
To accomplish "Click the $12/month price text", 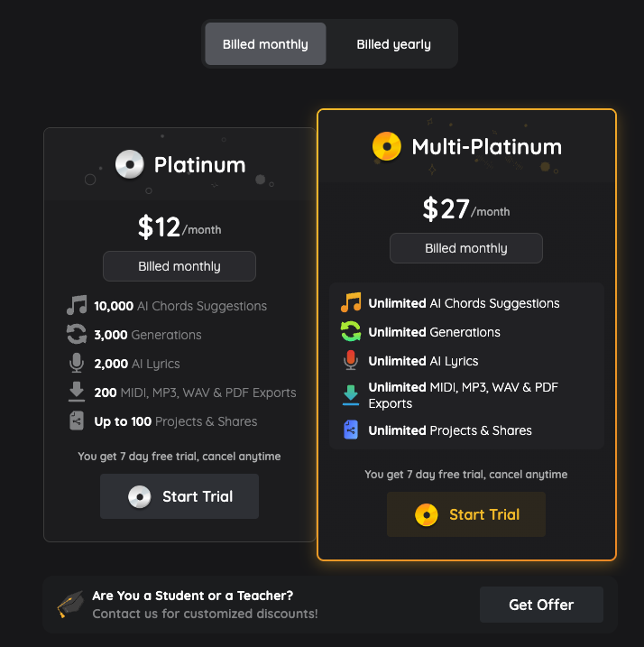I will 179,227.
